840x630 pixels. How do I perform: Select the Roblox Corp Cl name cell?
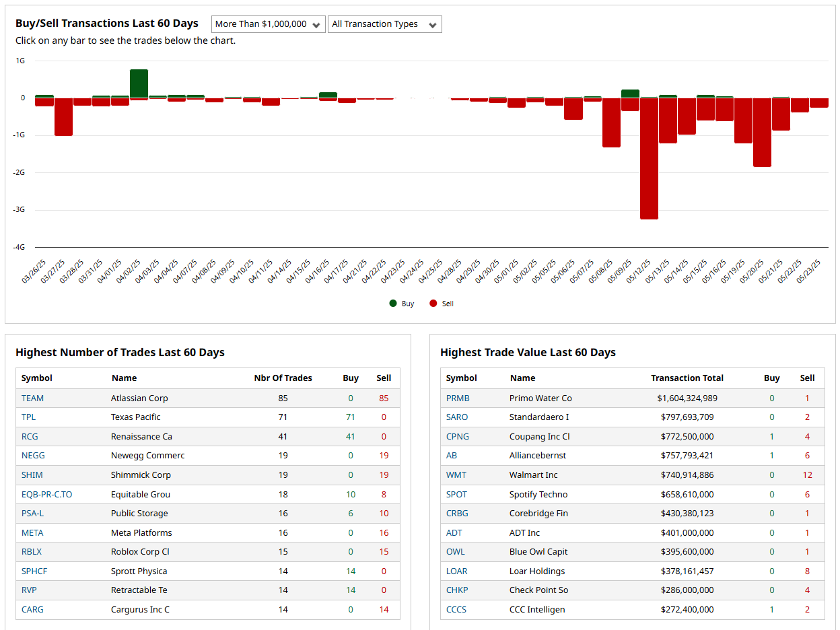pos(140,551)
